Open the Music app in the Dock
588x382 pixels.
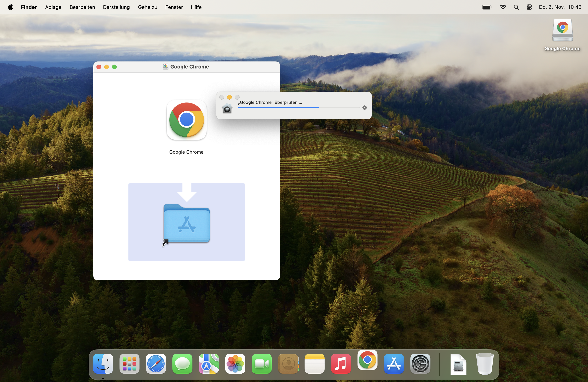tap(341, 364)
